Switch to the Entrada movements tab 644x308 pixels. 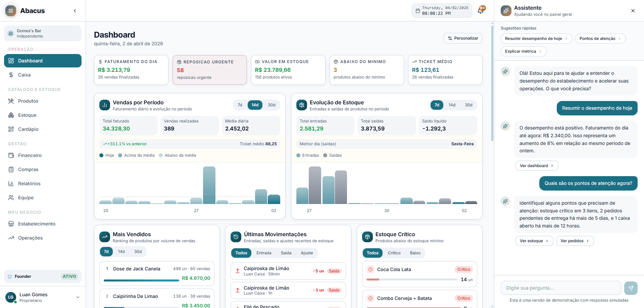point(264,253)
